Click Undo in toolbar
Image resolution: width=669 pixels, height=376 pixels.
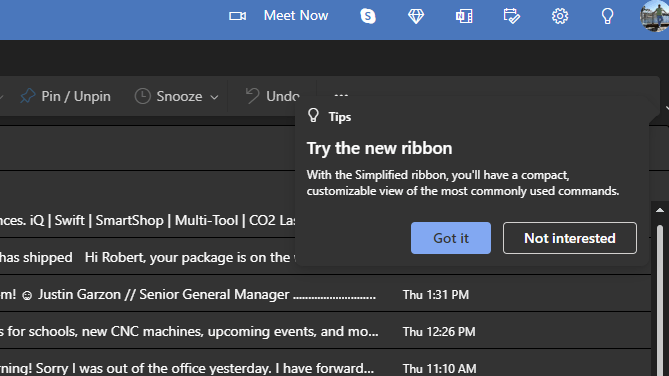pos(272,96)
